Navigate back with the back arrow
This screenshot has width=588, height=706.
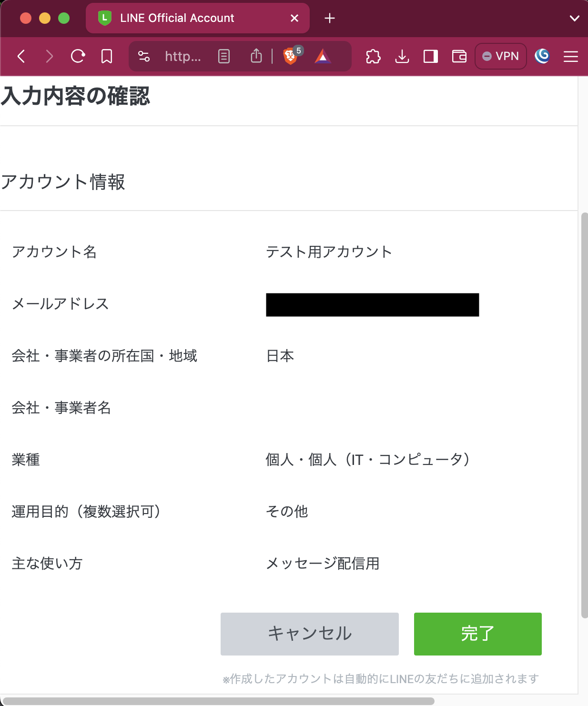21,56
